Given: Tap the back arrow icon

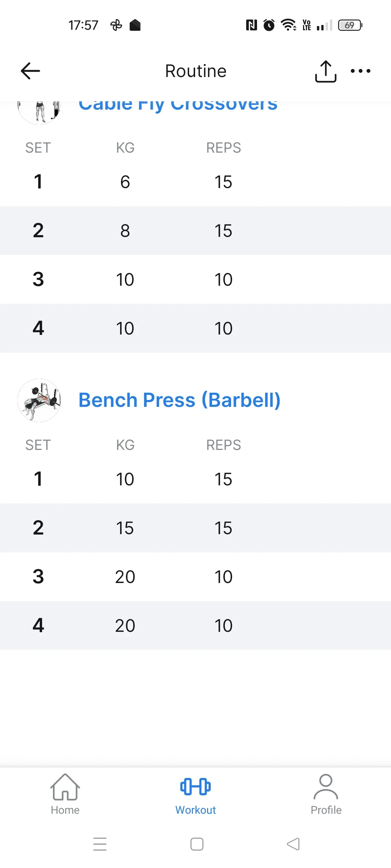Looking at the screenshot, I should (x=30, y=71).
